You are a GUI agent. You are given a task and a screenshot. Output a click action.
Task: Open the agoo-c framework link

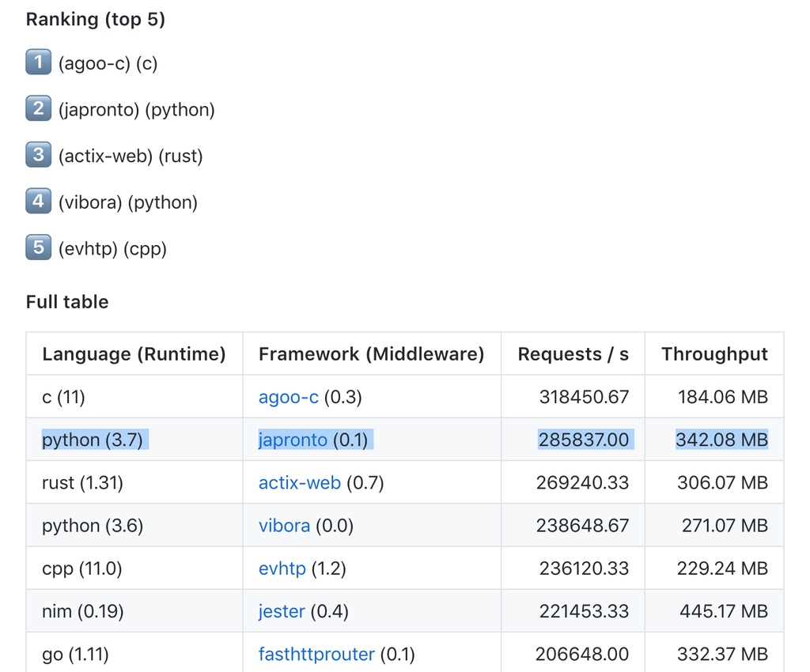288,397
